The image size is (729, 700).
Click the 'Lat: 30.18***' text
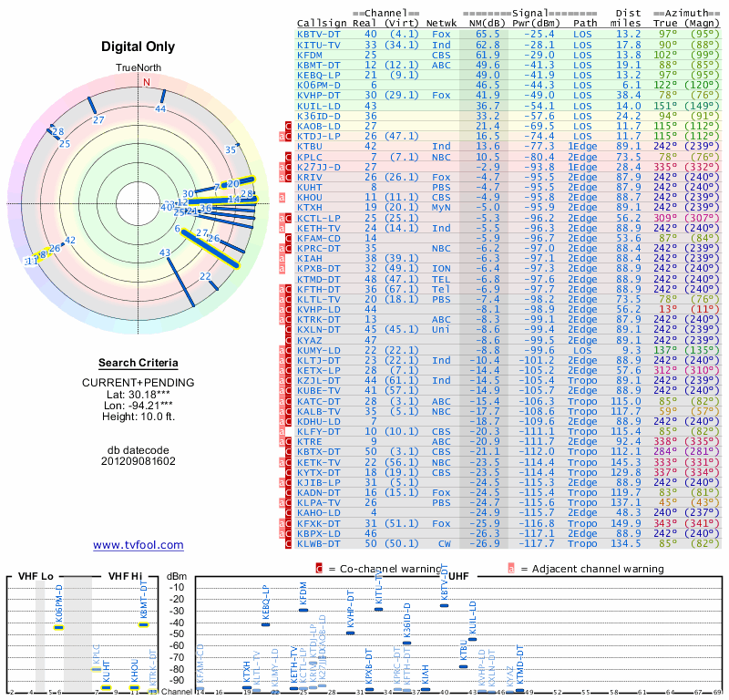(x=139, y=395)
